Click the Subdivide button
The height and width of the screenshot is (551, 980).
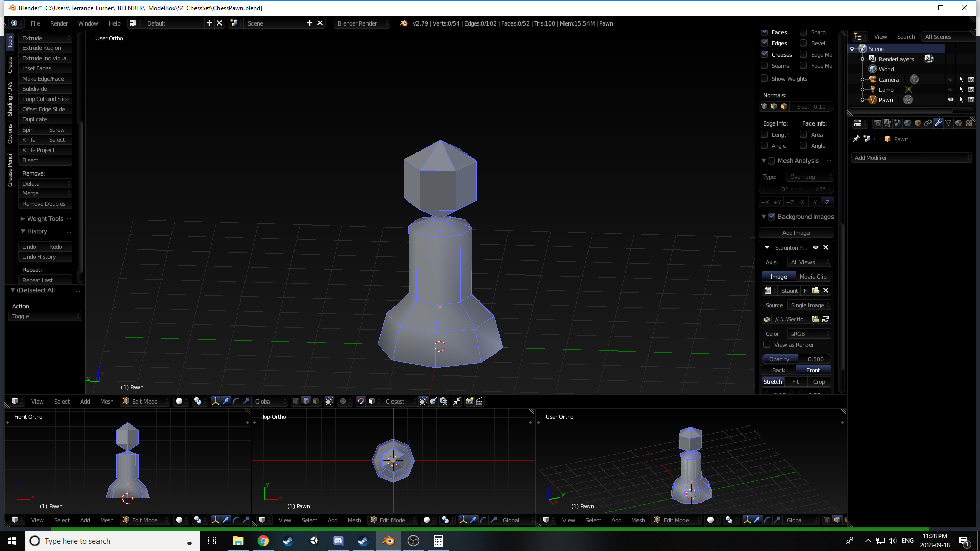45,89
